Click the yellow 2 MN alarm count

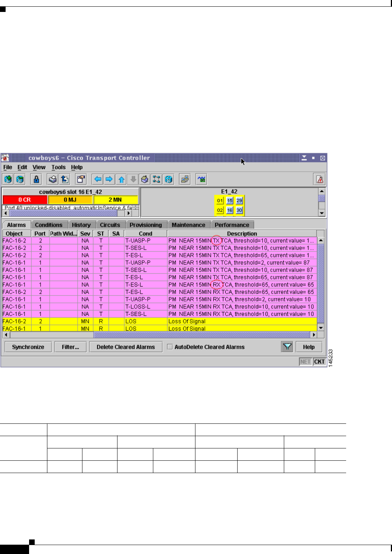(115, 200)
